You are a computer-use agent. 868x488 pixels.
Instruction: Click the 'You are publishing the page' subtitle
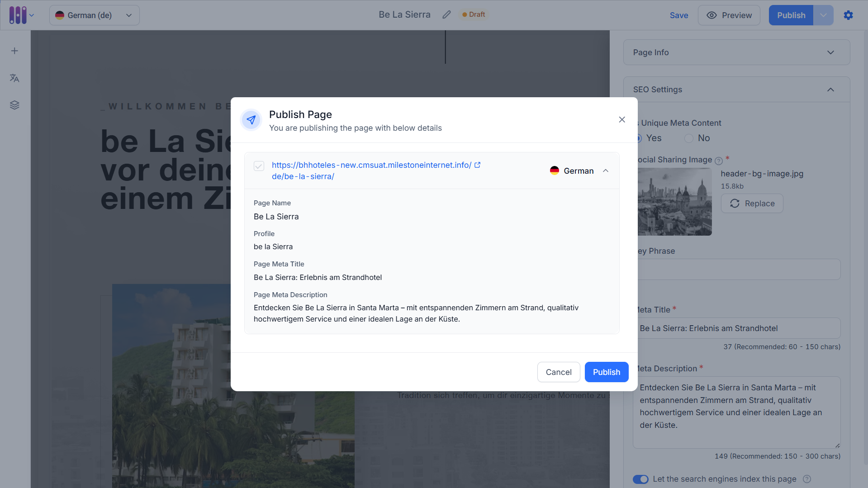pyautogui.click(x=356, y=128)
